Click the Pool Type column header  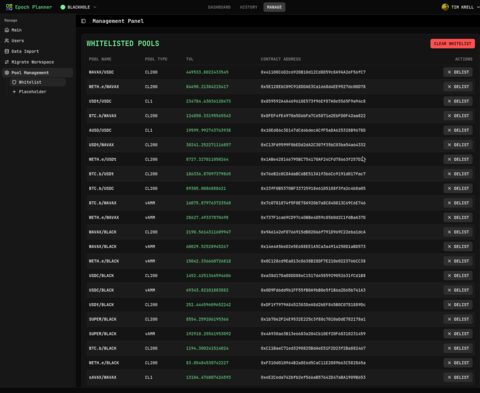156,59
